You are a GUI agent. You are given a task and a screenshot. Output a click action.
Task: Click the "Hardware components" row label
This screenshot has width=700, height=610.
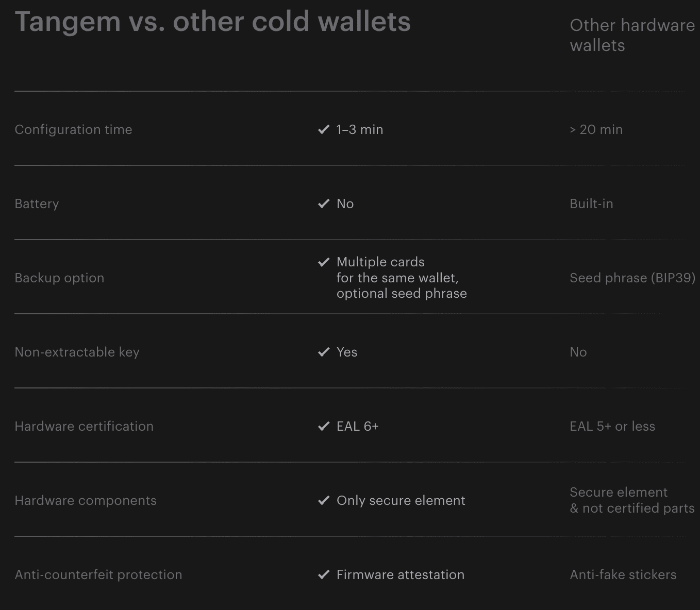coord(86,500)
